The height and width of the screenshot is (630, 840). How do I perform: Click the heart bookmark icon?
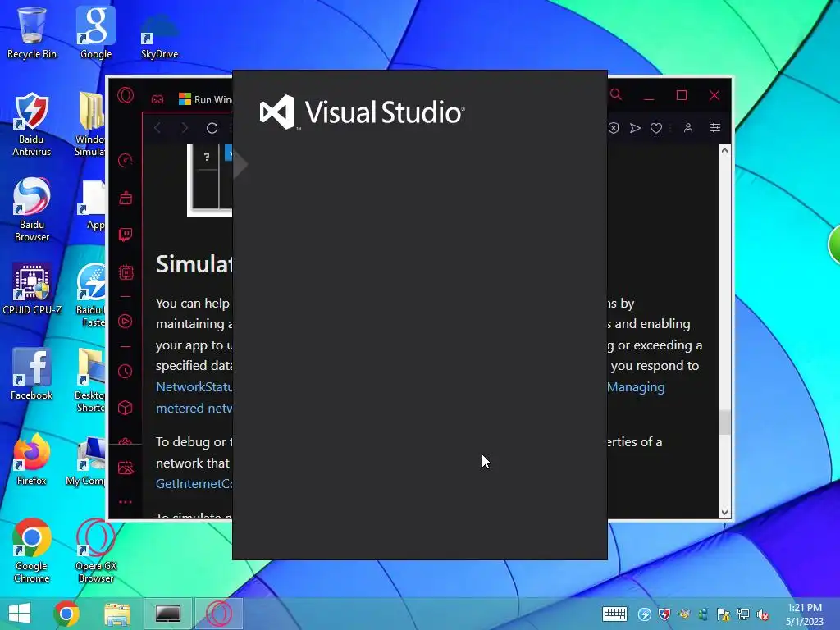pos(656,128)
